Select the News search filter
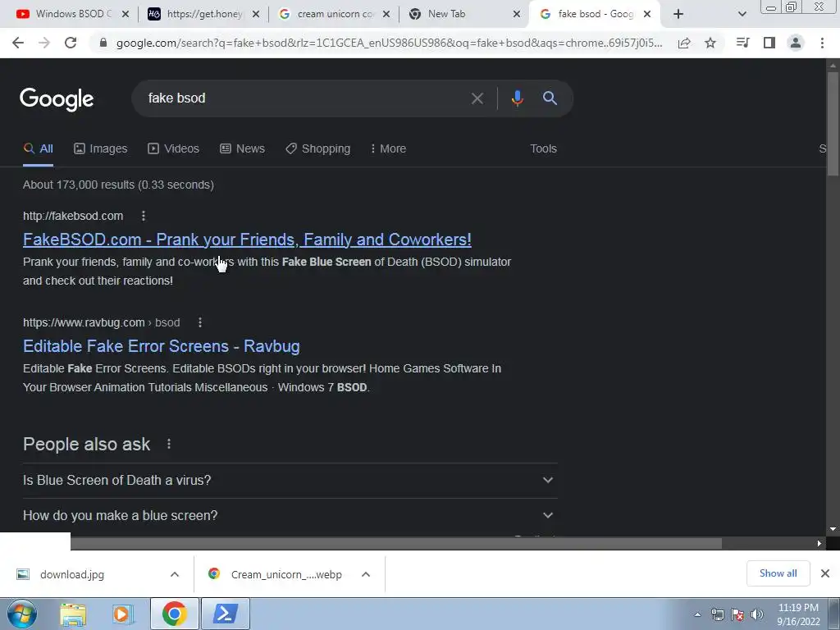 pos(242,149)
